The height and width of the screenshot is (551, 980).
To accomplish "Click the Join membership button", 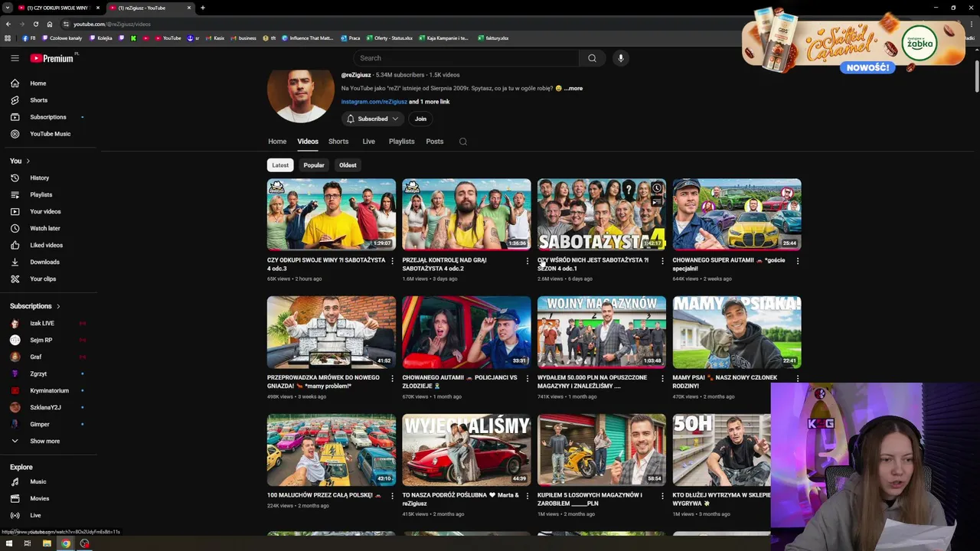I will coord(420,119).
